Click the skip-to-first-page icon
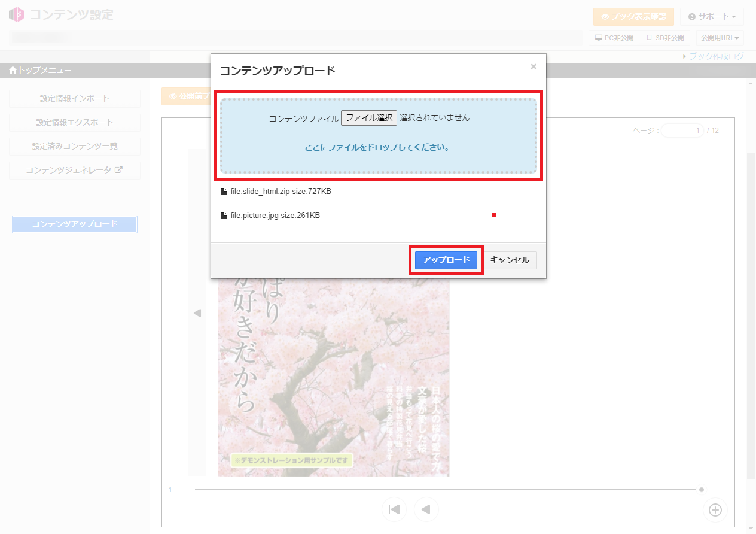The width and height of the screenshot is (756, 534). 394,510
